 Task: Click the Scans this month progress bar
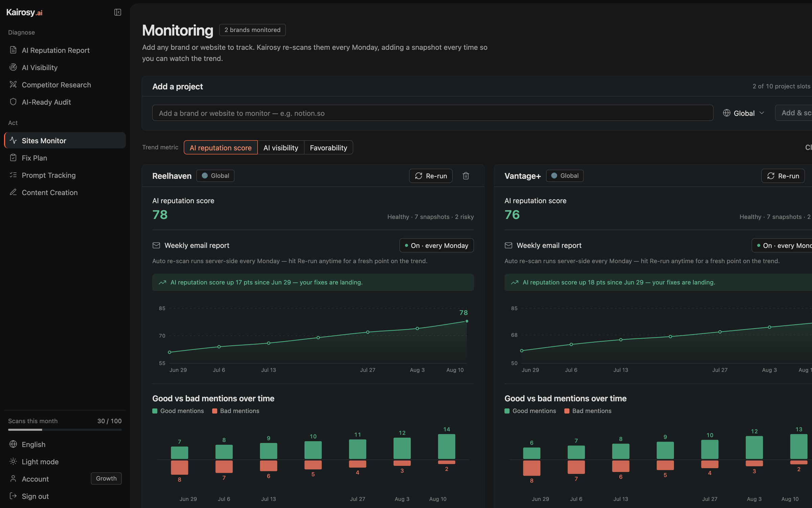tap(65, 430)
